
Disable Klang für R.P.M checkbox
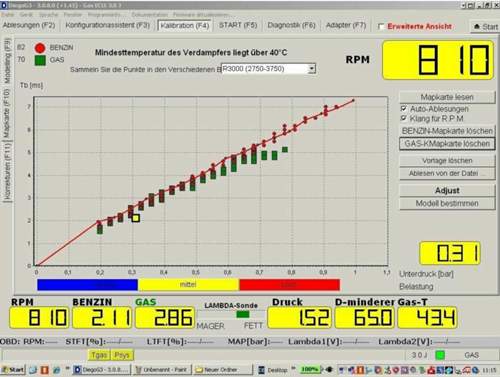click(x=404, y=118)
